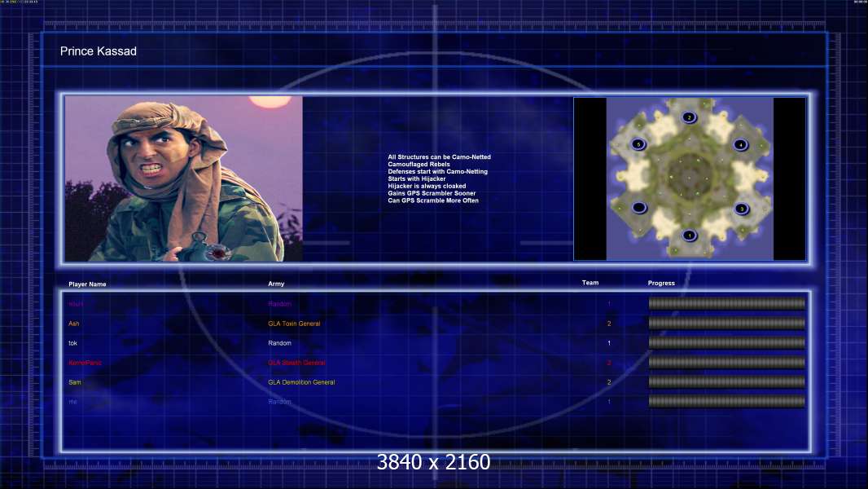Click Prince Kassad's portrait image
The height and width of the screenshot is (489, 868).
pos(184,178)
